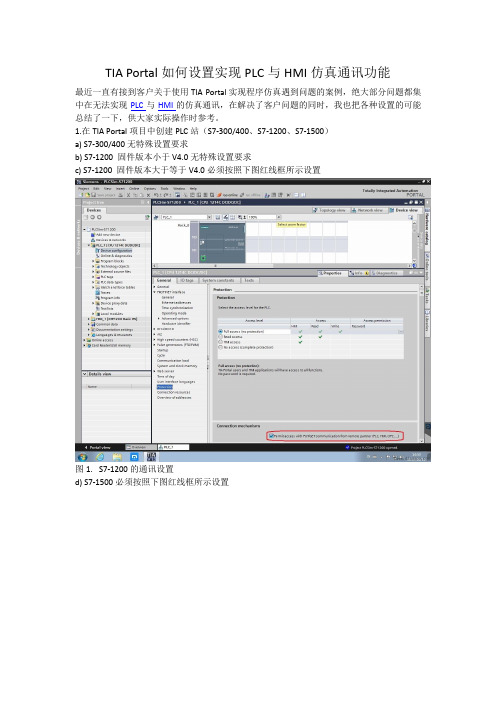
Task: Open the zoom factor dropdown
Action: 279,217
